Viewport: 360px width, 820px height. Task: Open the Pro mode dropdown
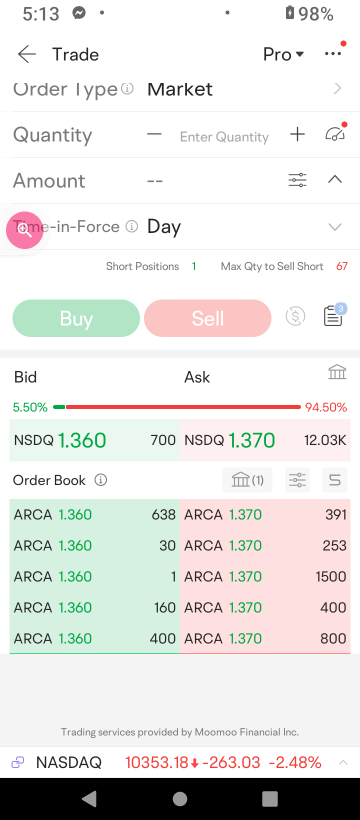pyautogui.click(x=283, y=54)
